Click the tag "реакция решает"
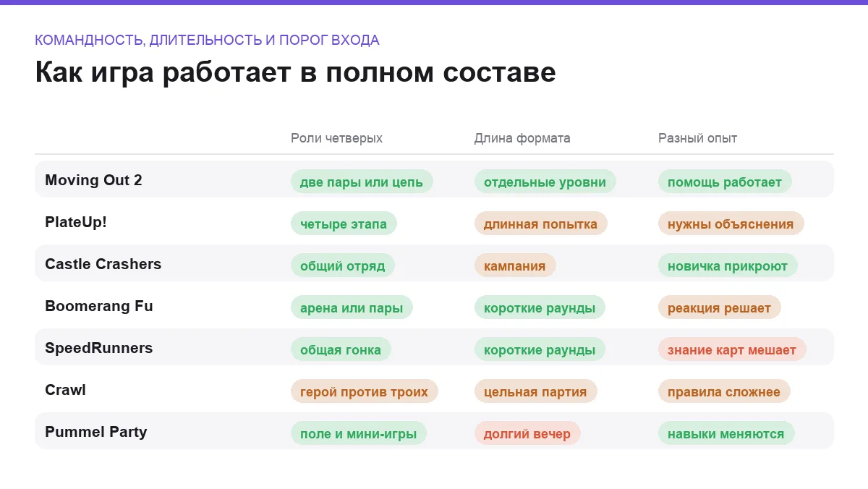 720,307
